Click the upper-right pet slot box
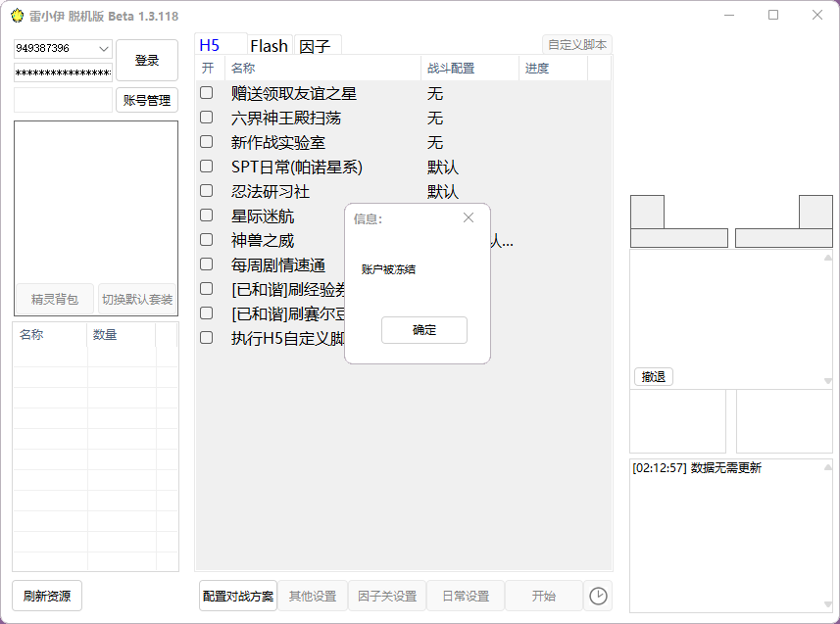The width and height of the screenshot is (840, 624). (x=815, y=213)
